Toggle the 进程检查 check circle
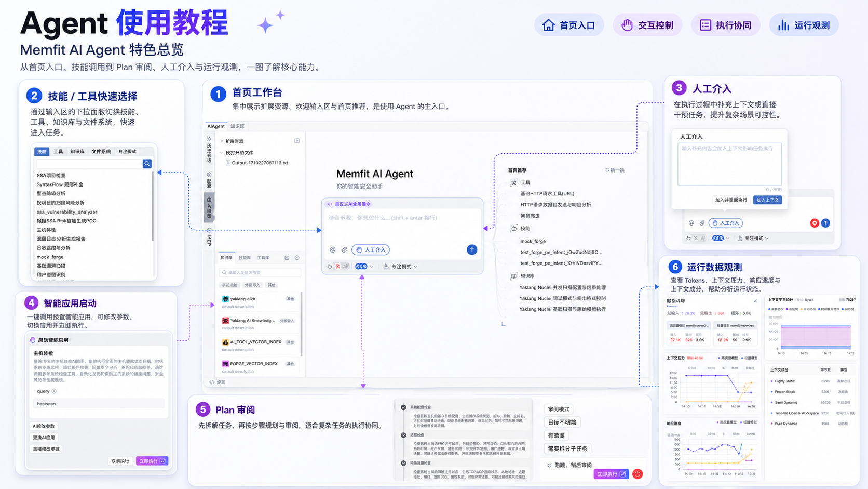The image size is (868, 489). point(403,435)
